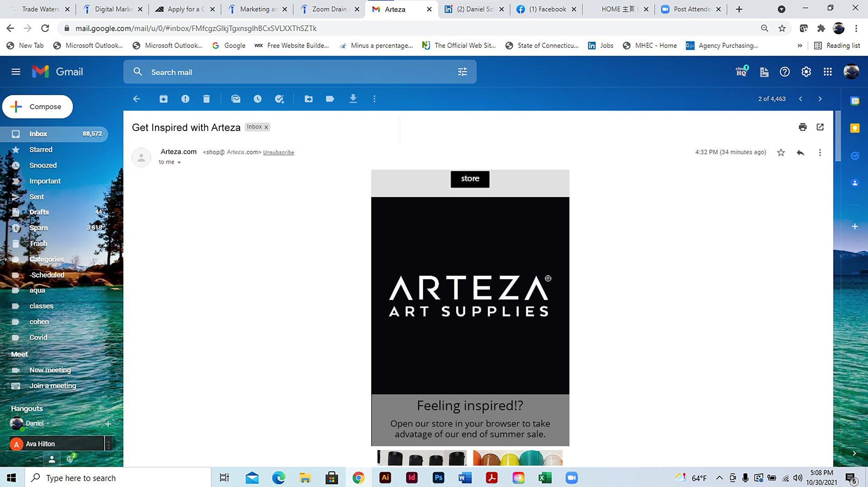Open Drafts folder
Viewport: 868px width, 487px height.
[x=54, y=212]
